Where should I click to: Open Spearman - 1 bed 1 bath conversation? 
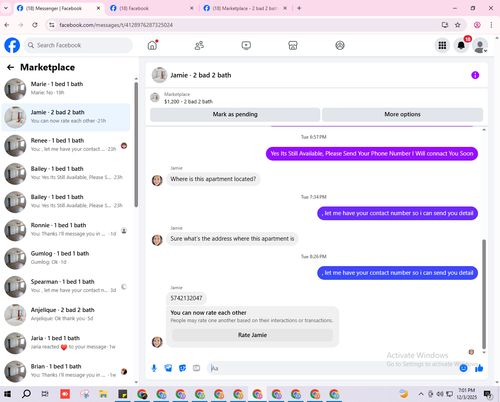(67, 287)
